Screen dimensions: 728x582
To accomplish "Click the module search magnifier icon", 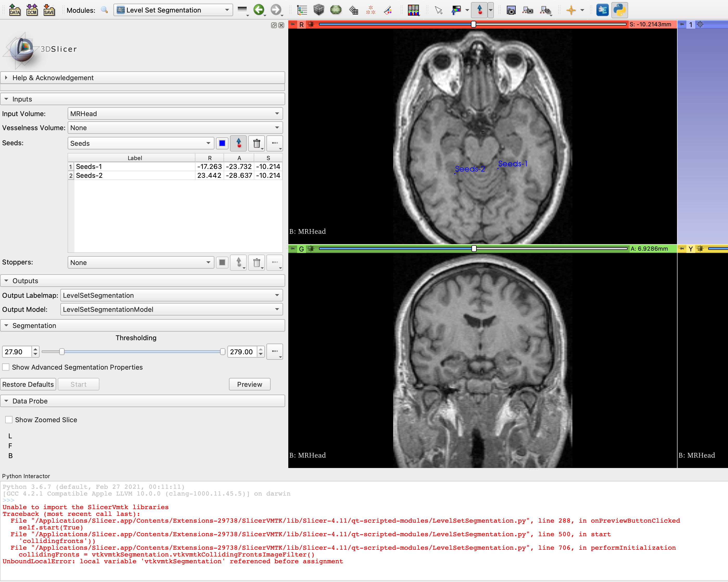I will 105,10.
